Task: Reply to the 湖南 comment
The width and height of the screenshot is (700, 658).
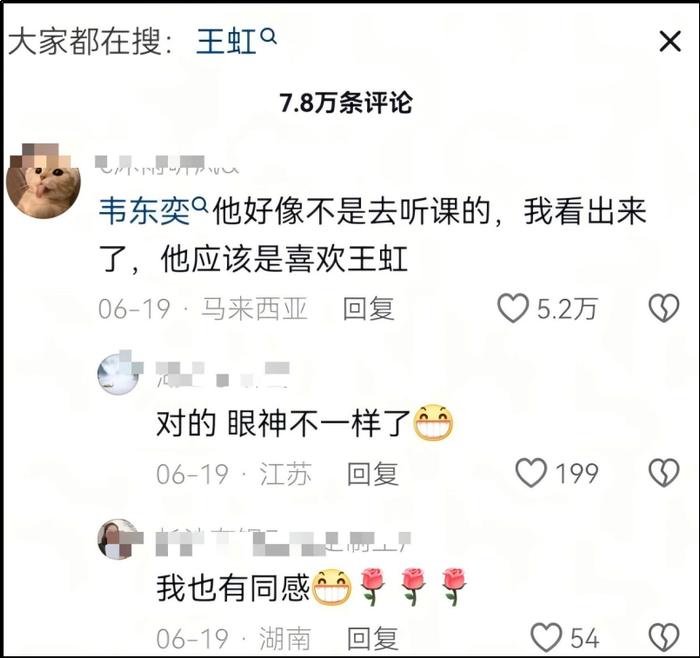Action: (373, 638)
